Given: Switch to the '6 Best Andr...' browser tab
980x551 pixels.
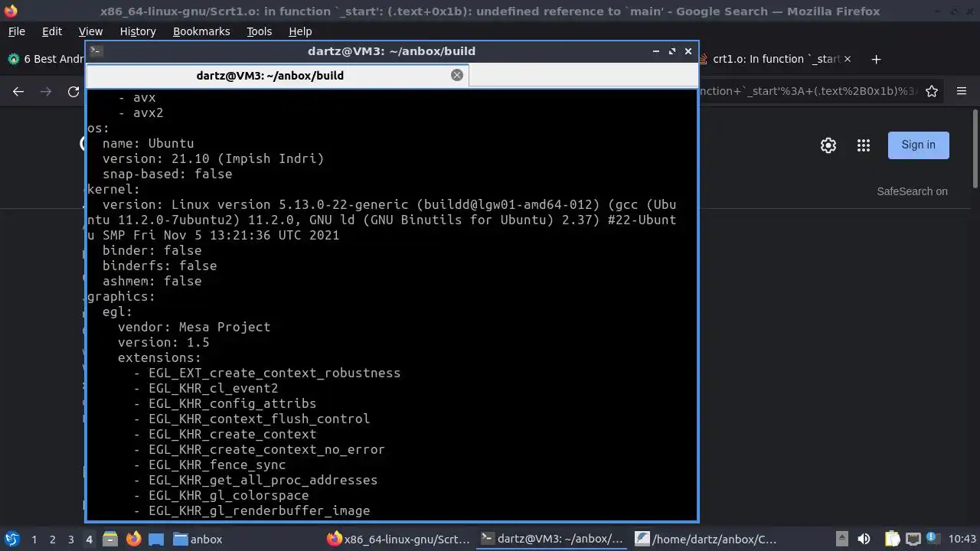Looking at the screenshot, I should point(44,59).
